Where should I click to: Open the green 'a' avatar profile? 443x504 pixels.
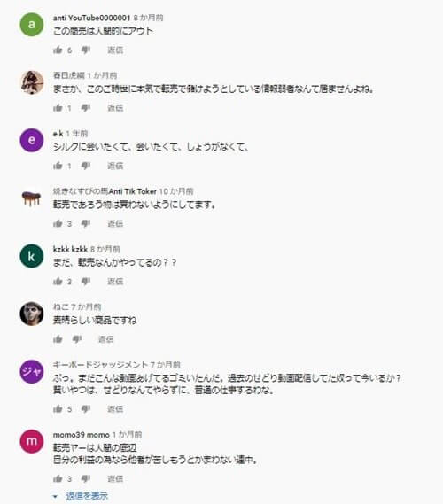32,25
